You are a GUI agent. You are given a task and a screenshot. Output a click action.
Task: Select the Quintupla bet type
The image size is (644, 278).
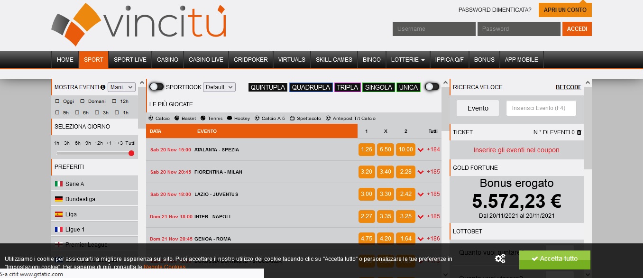(x=268, y=87)
